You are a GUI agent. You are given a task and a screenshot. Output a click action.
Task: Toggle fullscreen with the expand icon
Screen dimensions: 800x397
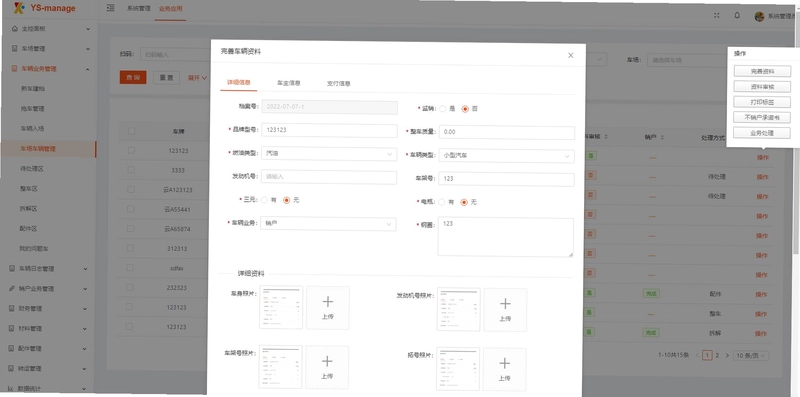(716, 15)
